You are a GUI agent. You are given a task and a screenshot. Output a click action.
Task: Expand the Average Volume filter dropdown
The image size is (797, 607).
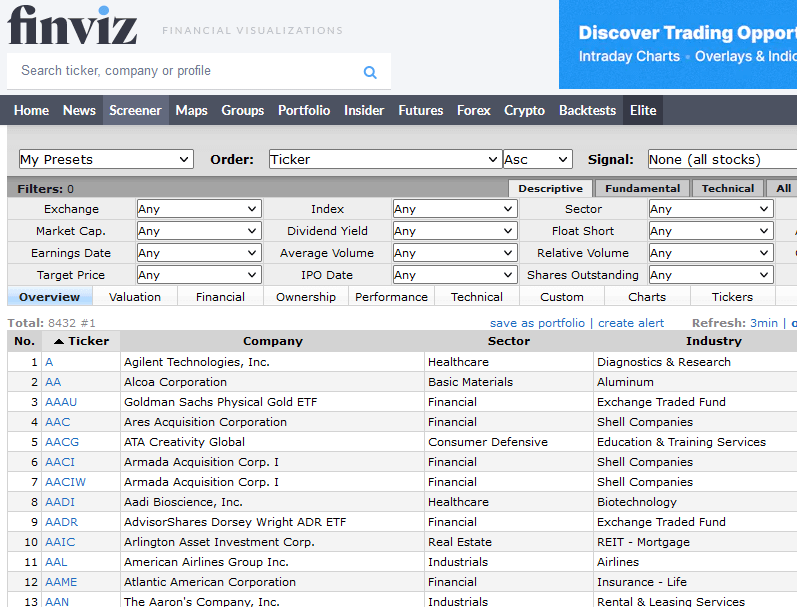point(455,253)
